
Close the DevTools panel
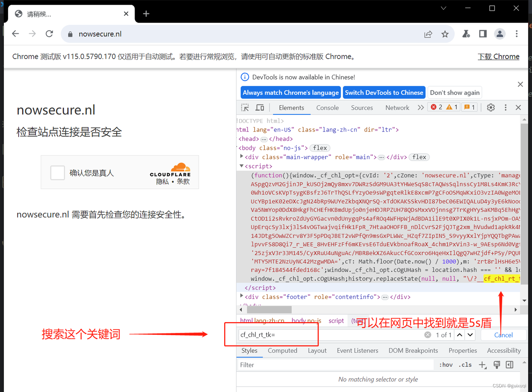[x=518, y=108]
